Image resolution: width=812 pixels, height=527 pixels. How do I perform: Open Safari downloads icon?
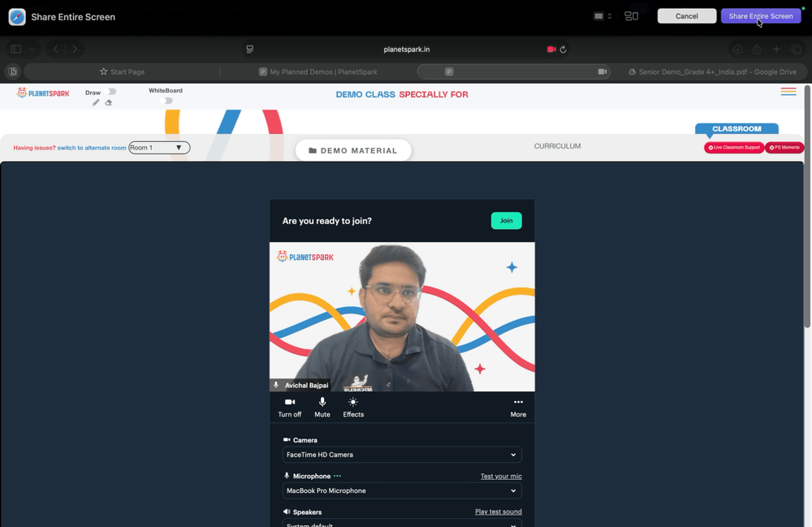(737, 50)
